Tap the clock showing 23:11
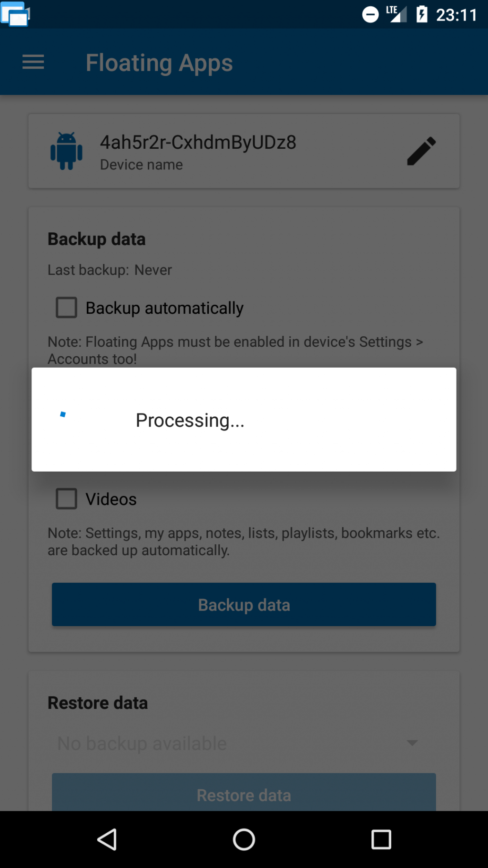Viewport: 488px width, 868px height. (456, 14)
